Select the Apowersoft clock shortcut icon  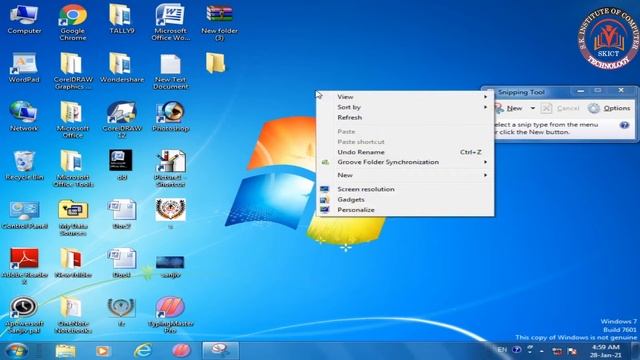pyautogui.click(x=24, y=308)
